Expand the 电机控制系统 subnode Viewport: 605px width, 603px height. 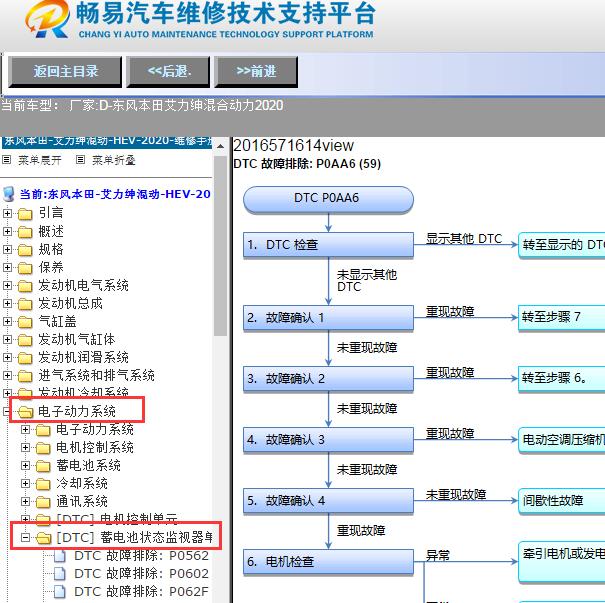(x=25, y=447)
